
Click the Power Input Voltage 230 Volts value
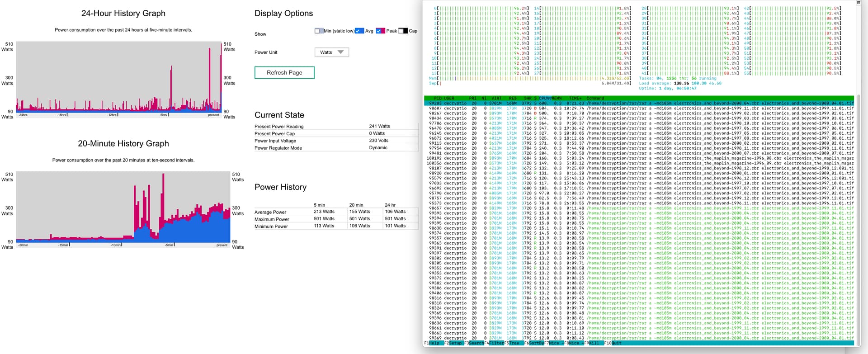pos(378,141)
